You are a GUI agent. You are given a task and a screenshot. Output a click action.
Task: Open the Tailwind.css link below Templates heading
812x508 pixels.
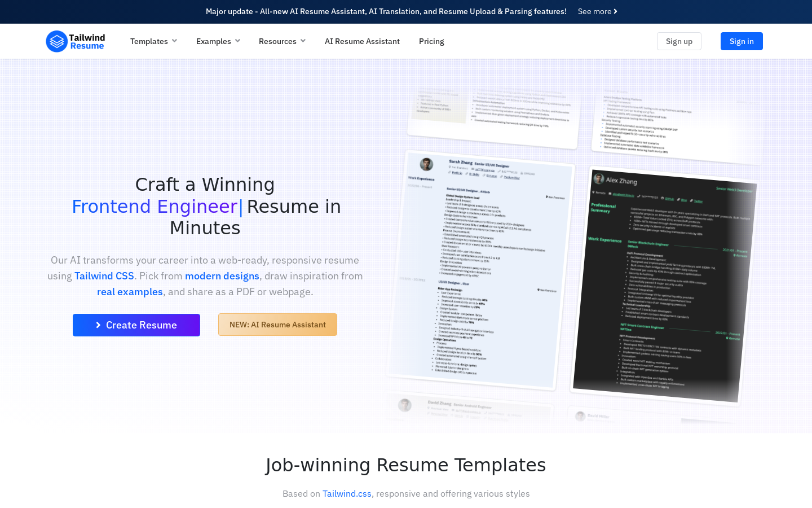click(x=347, y=493)
